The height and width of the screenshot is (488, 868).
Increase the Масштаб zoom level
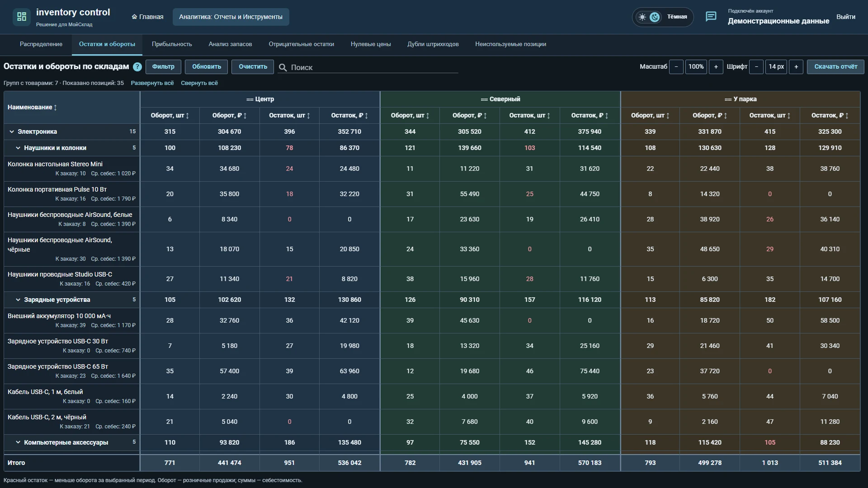(x=716, y=67)
